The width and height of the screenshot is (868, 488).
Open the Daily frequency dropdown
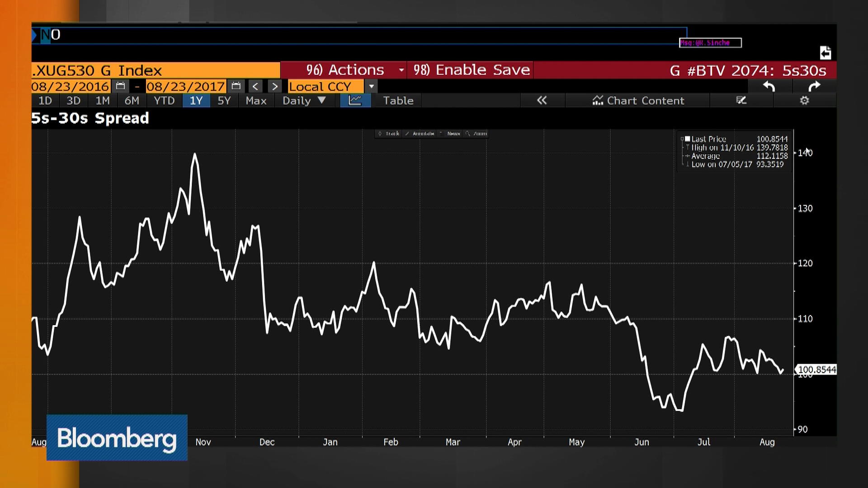304,101
